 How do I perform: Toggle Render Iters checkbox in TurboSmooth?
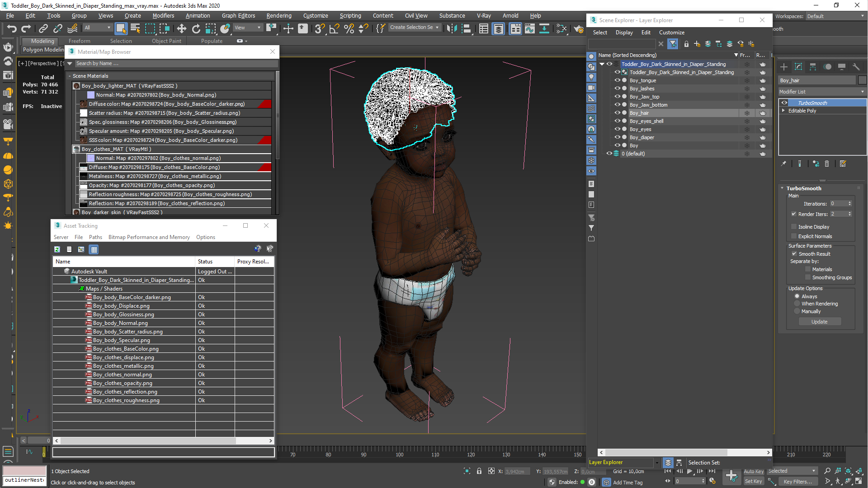tap(794, 214)
